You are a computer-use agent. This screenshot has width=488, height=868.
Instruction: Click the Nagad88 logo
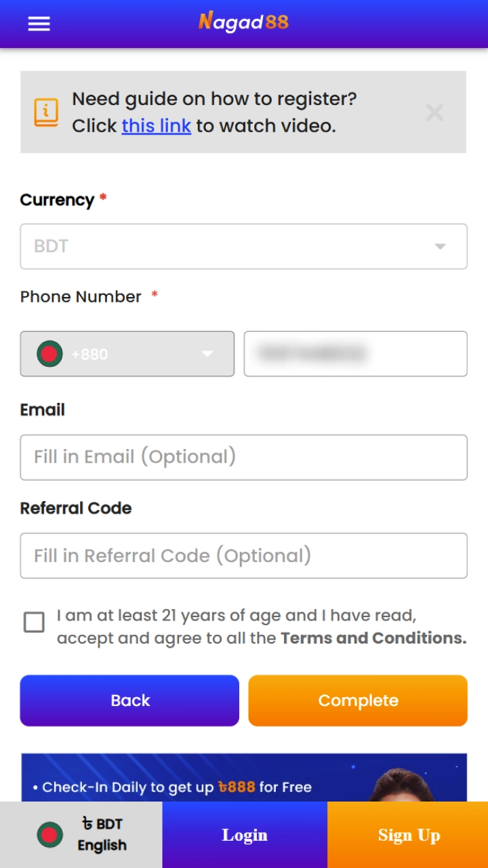244,22
